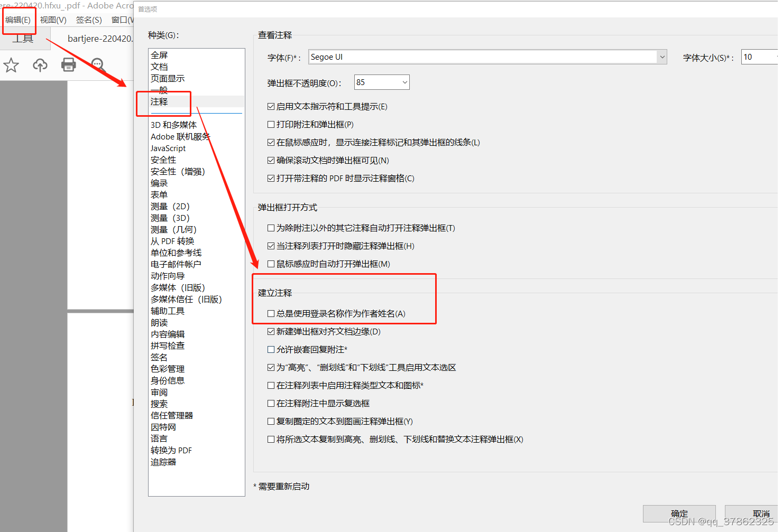This screenshot has width=782, height=532.
Task: Select 审阅 category
Action: 159,392
